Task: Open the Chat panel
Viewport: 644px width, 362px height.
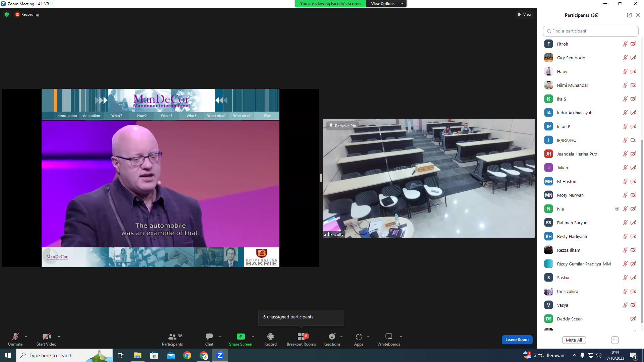Action: coord(209,339)
